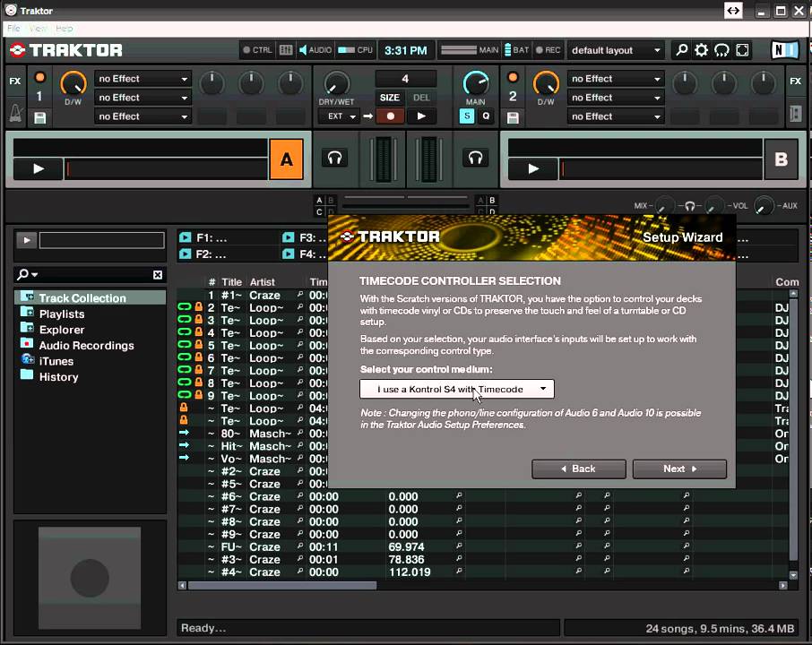This screenshot has height=645, width=812.
Task: Click Next in Setup Wizard
Action: 679,469
